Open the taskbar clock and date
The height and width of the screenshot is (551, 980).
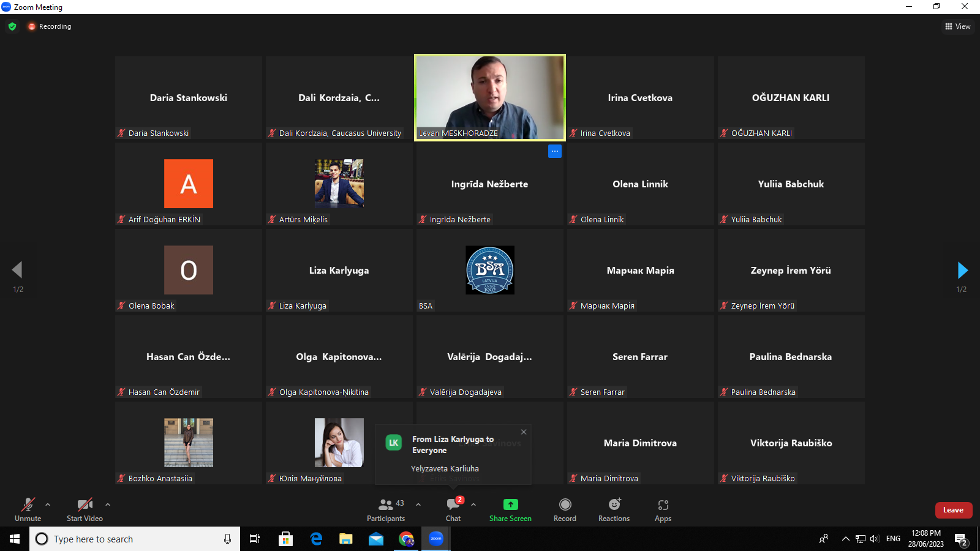(x=926, y=539)
